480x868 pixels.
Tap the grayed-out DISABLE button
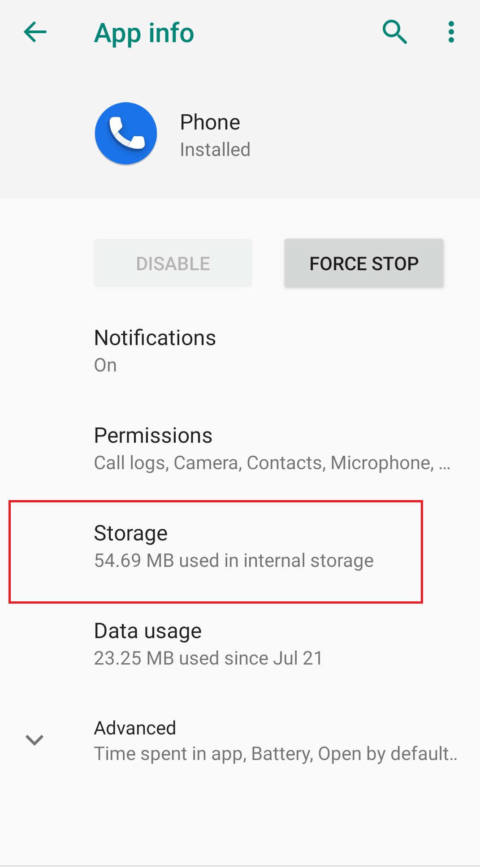click(x=173, y=263)
